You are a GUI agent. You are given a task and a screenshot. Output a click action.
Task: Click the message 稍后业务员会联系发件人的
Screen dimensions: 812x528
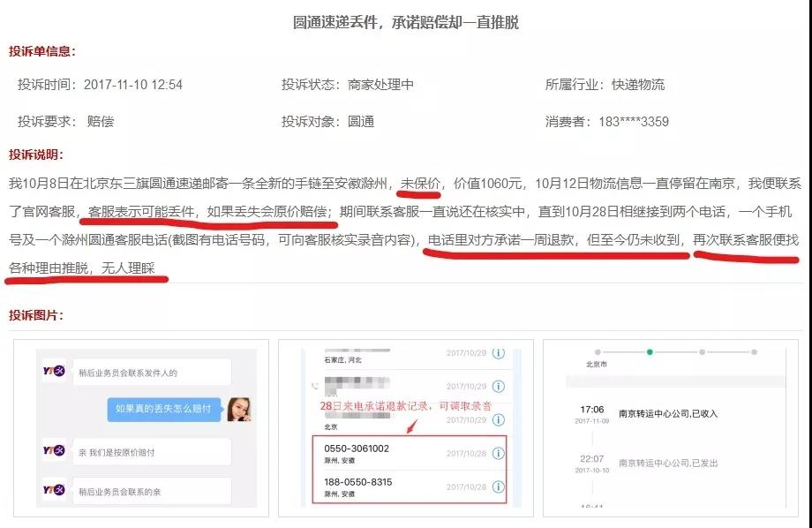click(152, 373)
